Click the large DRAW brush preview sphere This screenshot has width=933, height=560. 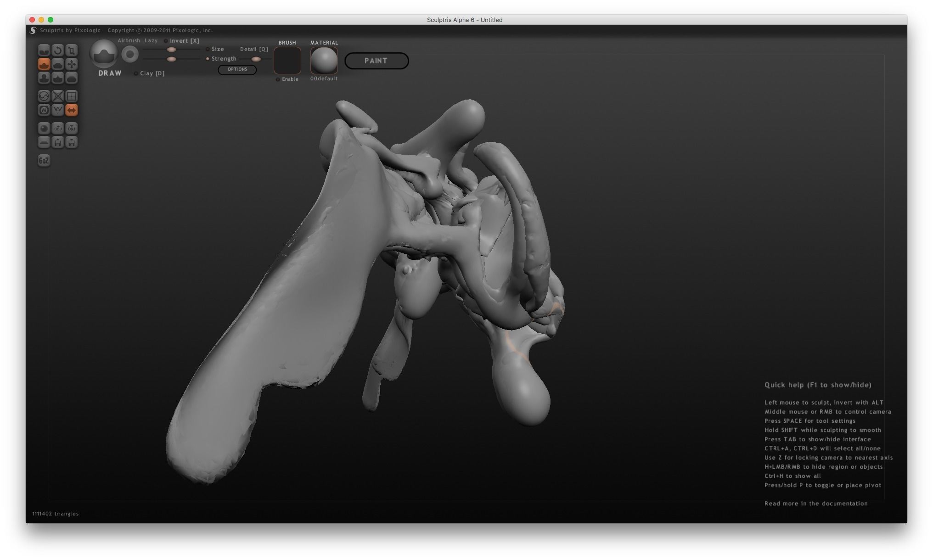pos(104,54)
